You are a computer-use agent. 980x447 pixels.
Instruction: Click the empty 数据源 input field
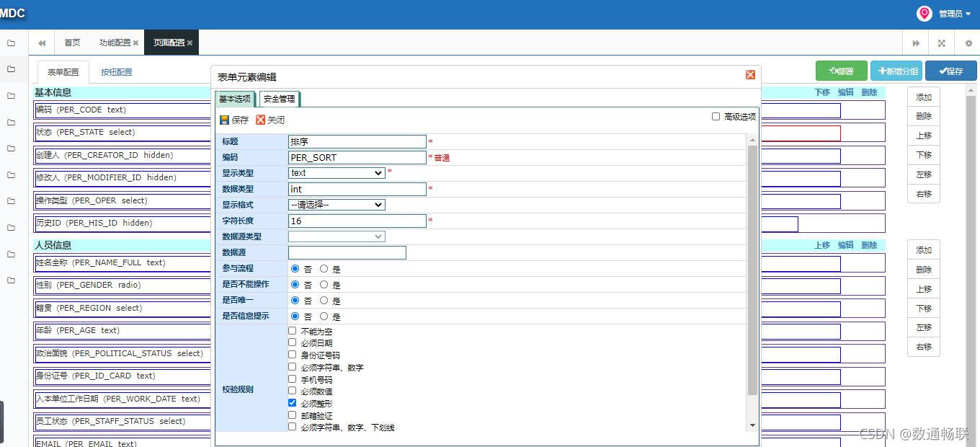pos(347,252)
